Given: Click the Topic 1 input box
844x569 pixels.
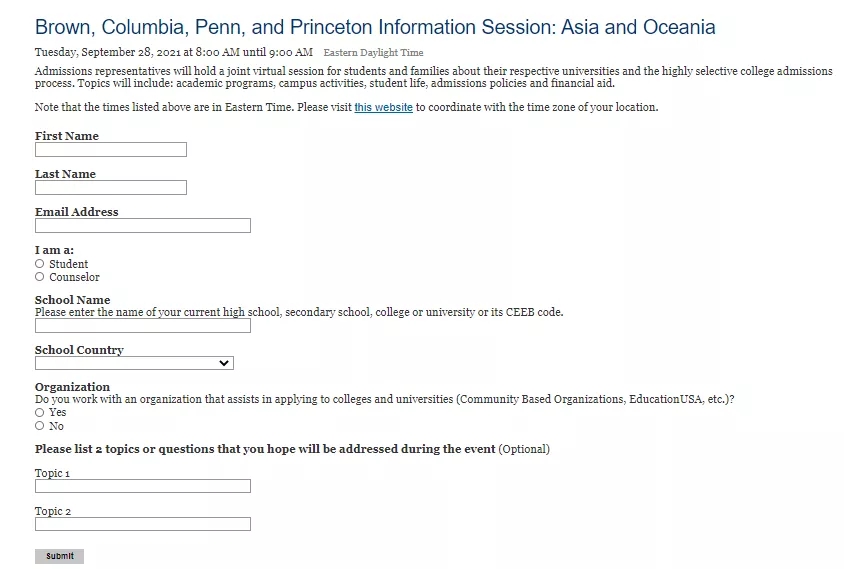Looking at the screenshot, I should (142, 487).
